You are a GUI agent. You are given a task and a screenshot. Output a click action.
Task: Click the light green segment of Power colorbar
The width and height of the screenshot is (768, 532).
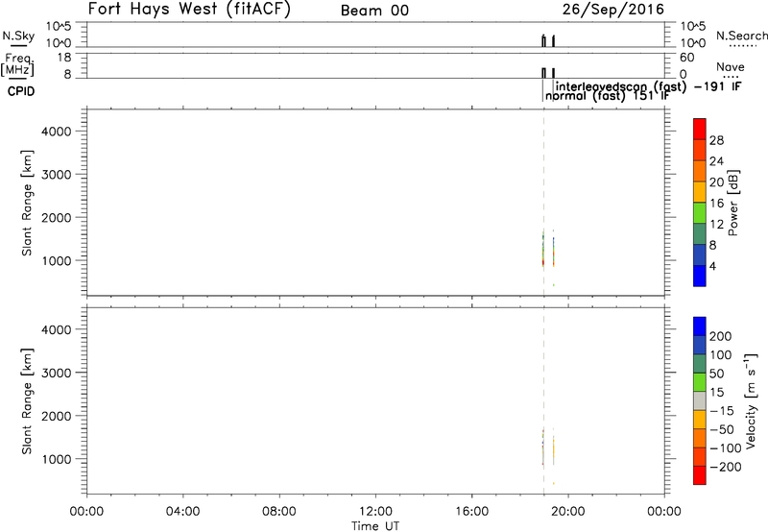700,212
